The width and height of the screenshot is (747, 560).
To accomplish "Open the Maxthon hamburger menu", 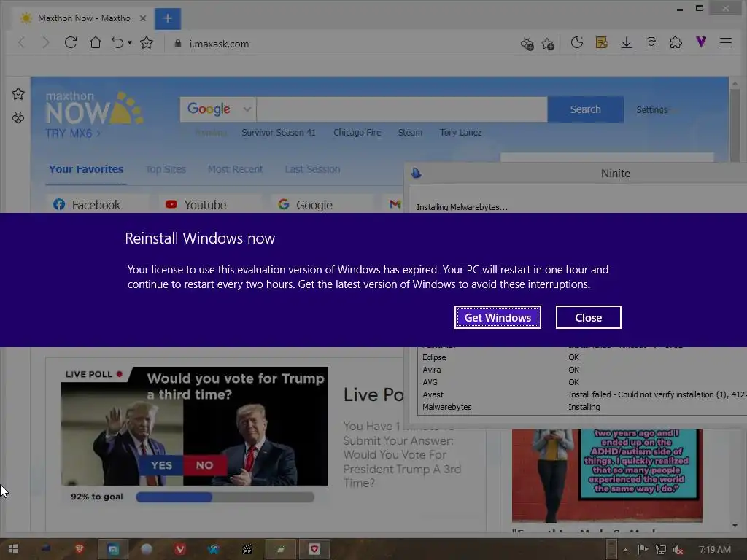I will 726,43.
